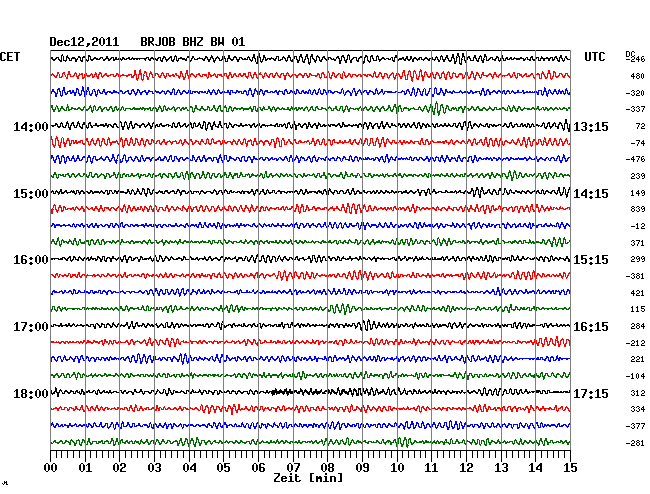Click minute axis tick label 12

click(466, 468)
